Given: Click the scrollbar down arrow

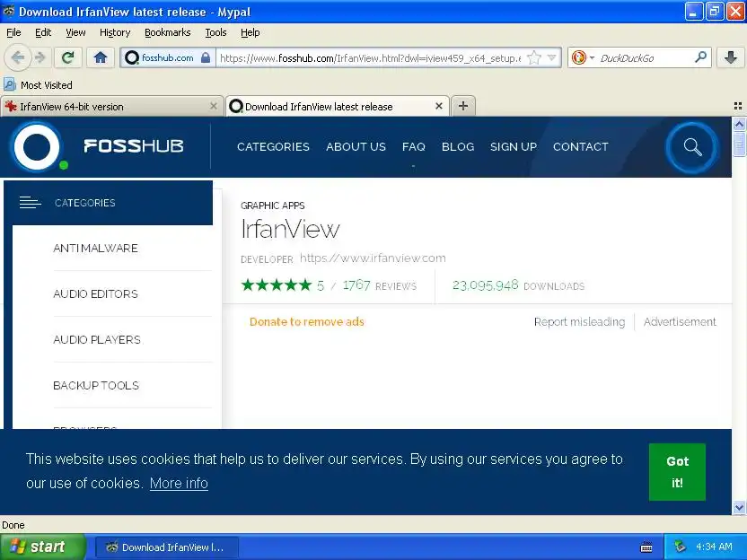Looking at the screenshot, I should coord(739,508).
